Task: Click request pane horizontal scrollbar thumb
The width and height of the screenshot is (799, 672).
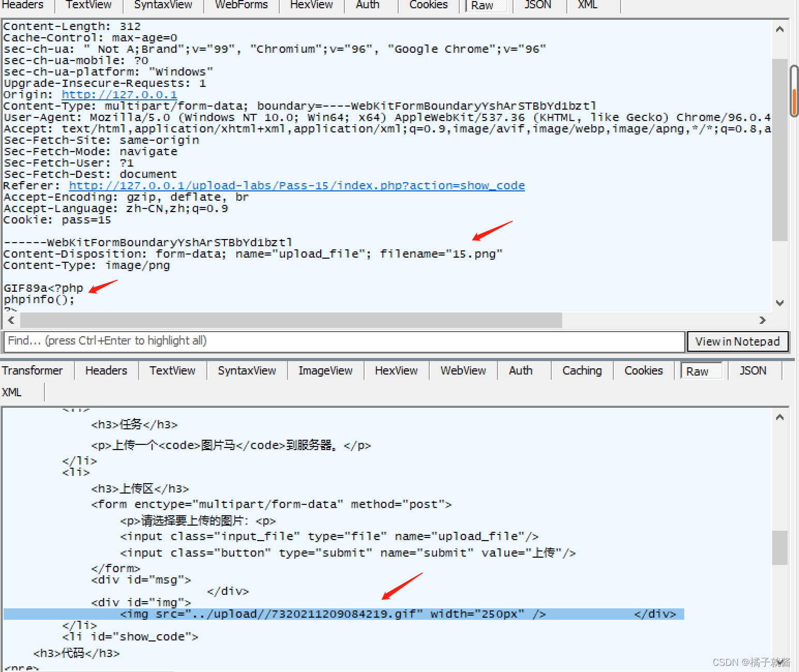Action: pos(291,320)
